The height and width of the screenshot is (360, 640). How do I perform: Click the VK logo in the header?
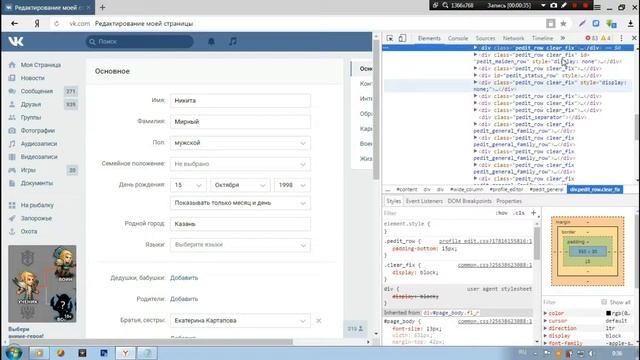point(16,41)
